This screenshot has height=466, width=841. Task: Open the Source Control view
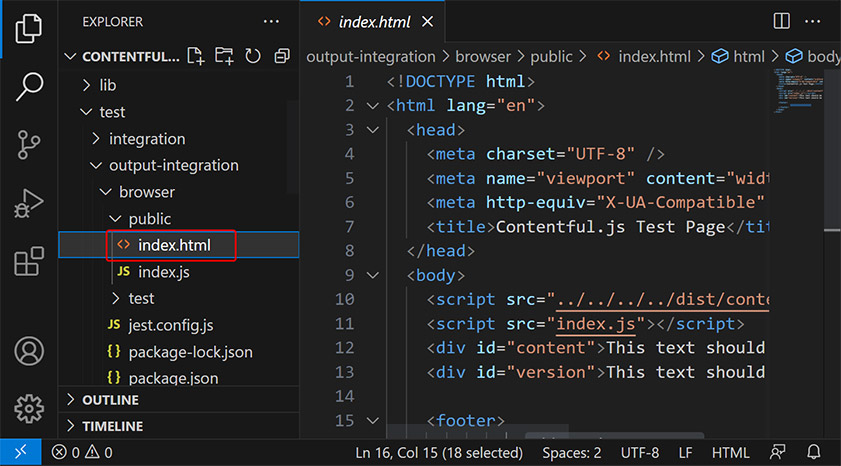click(28, 145)
